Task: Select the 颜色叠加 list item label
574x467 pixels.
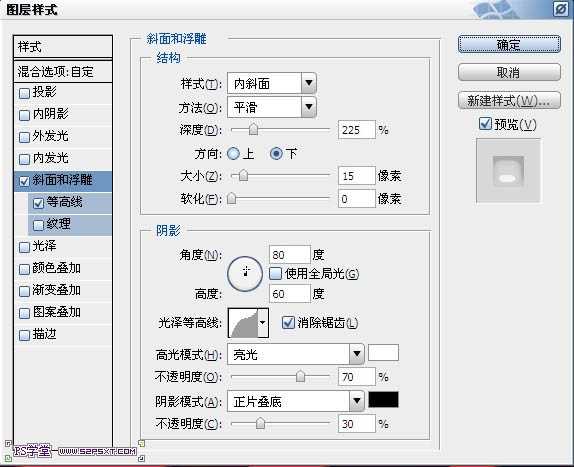Action: (56, 268)
